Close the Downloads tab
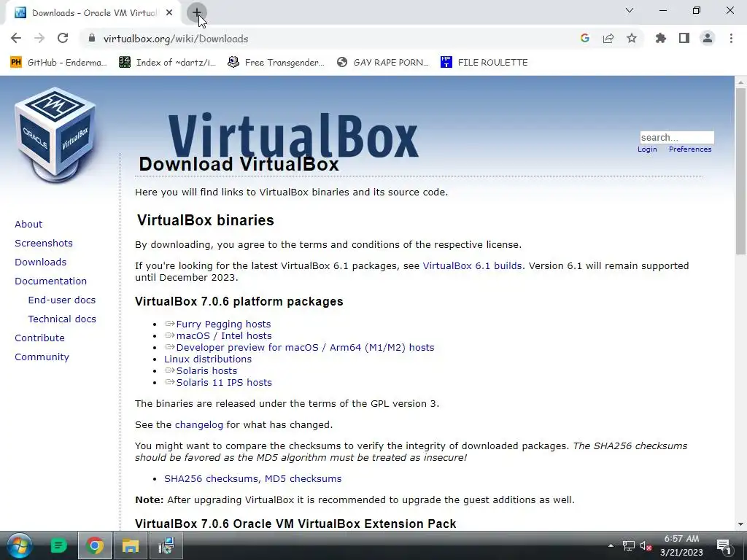Viewport: 747px width, 560px height. click(169, 13)
